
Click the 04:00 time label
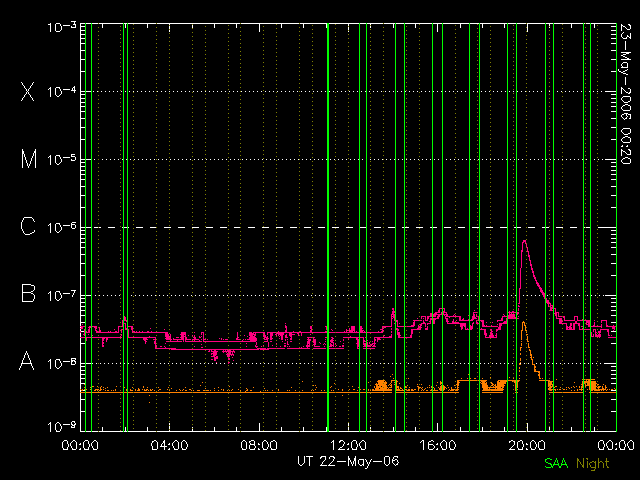pyautogui.click(x=169, y=444)
